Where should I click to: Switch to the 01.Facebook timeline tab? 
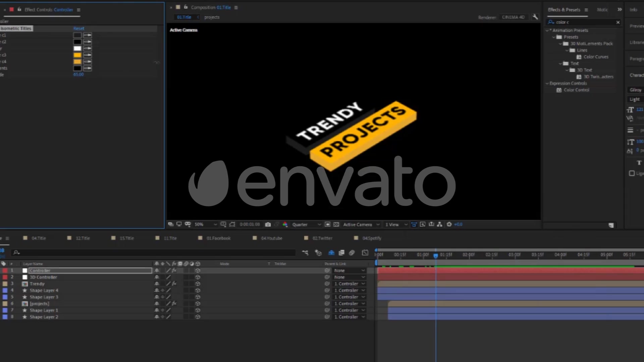218,238
